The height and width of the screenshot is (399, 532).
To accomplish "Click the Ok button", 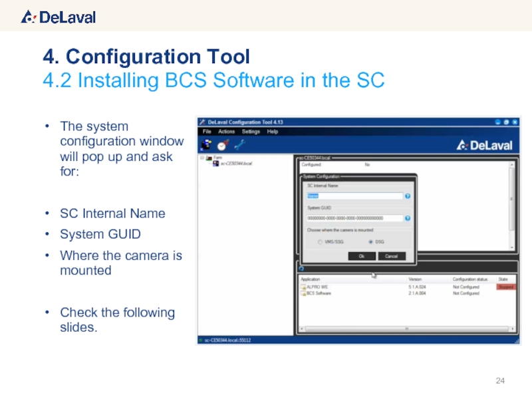I will click(x=362, y=256).
